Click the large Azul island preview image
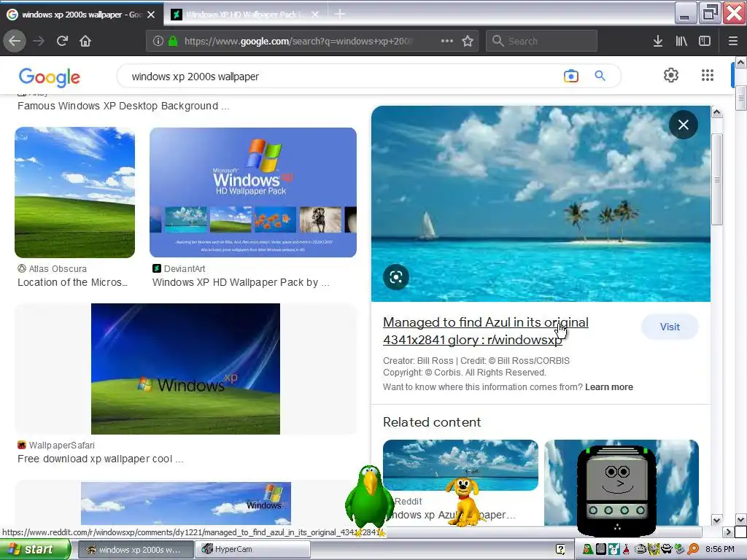Image resolution: width=747 pixels, height=560 pixels. (x=541, y=203)
